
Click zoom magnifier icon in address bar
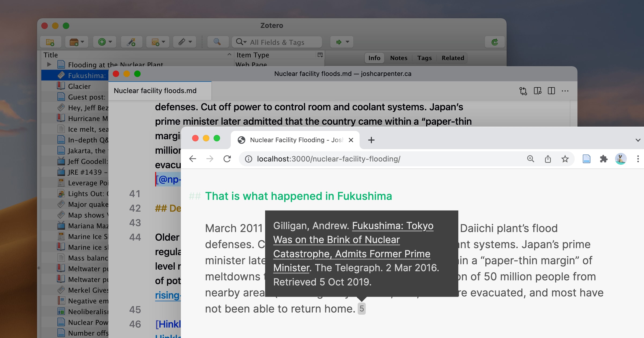point(530,159)
